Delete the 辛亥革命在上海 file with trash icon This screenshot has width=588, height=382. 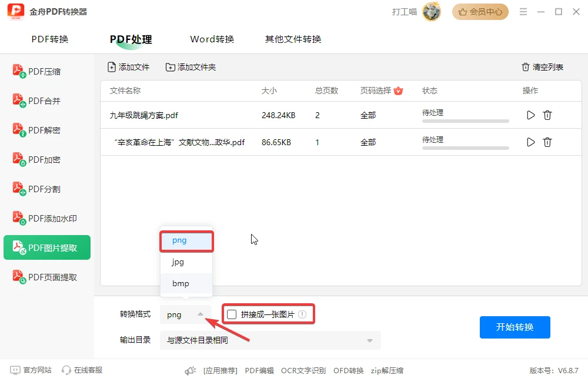click(547, 142)
